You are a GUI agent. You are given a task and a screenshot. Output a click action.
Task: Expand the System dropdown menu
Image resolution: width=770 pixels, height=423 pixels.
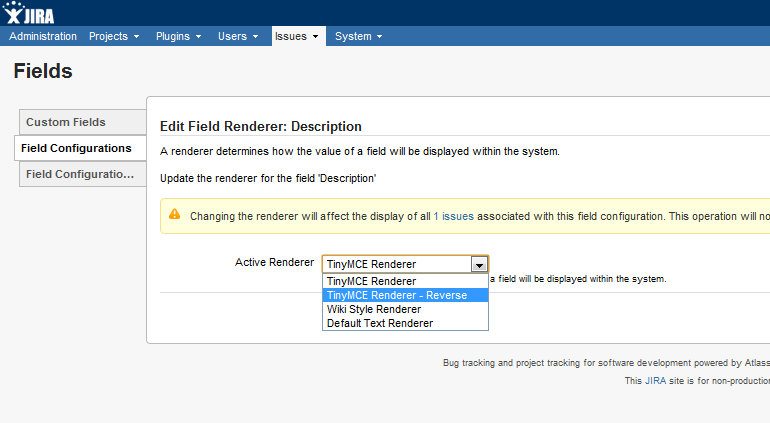(x=359, y=36)
